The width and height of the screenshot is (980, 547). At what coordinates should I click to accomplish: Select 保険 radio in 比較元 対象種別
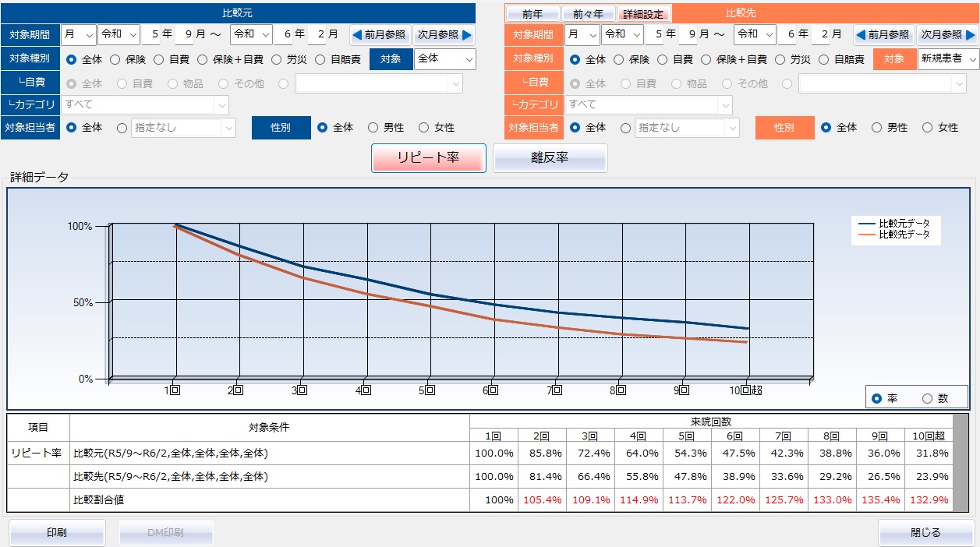click(115, 59)
